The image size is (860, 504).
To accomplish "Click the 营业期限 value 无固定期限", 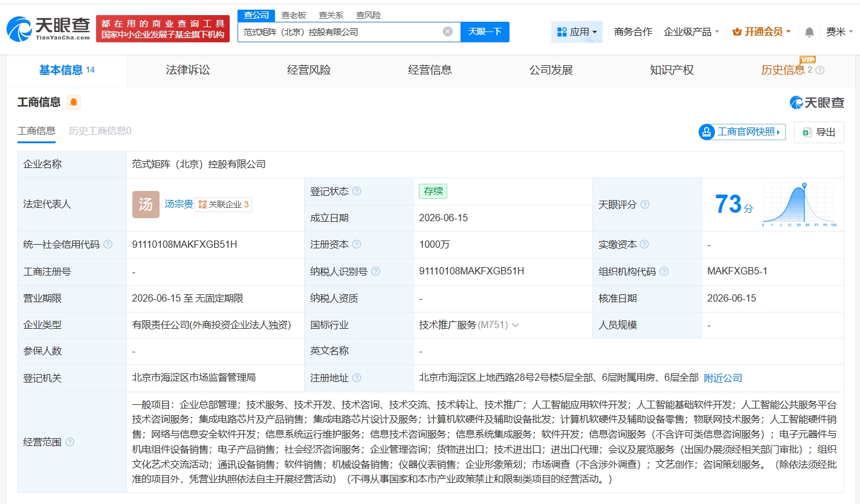I will click(219, 298).
